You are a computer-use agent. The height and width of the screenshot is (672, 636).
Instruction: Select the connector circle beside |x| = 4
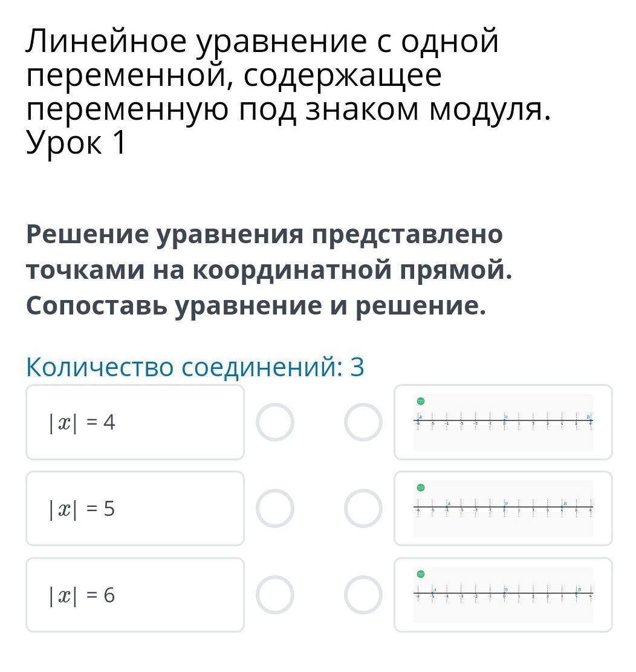(x=274, y=422)
